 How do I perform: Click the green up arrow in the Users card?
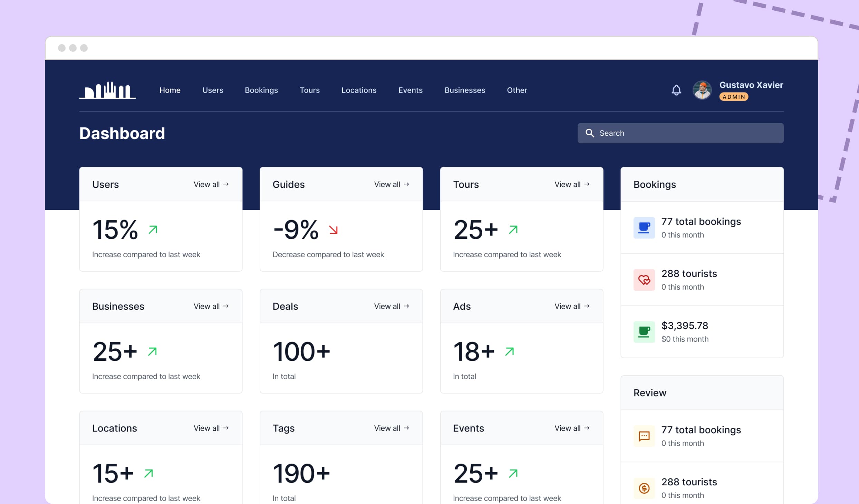click(x=153, y=230)
